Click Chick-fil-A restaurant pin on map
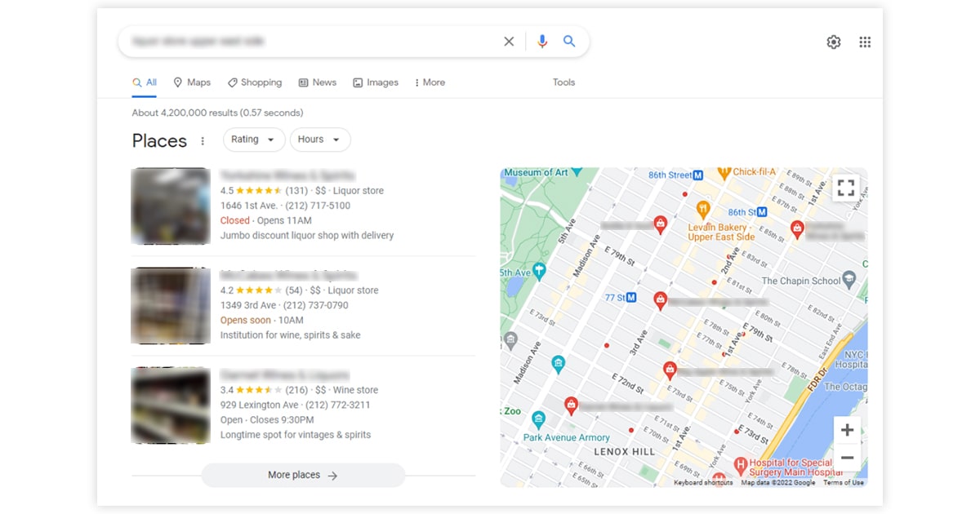980x514 pixels. 724,173
